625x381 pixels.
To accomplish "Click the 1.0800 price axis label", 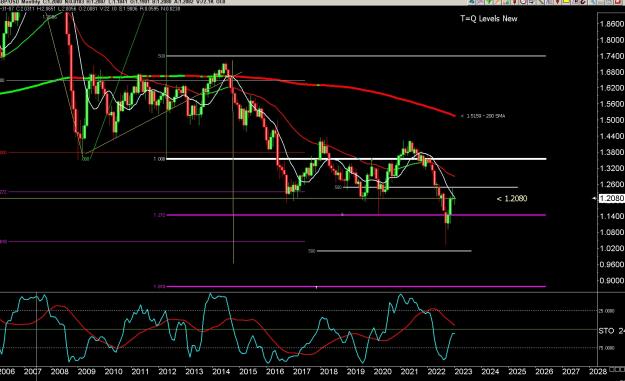I will coord(612,232).
